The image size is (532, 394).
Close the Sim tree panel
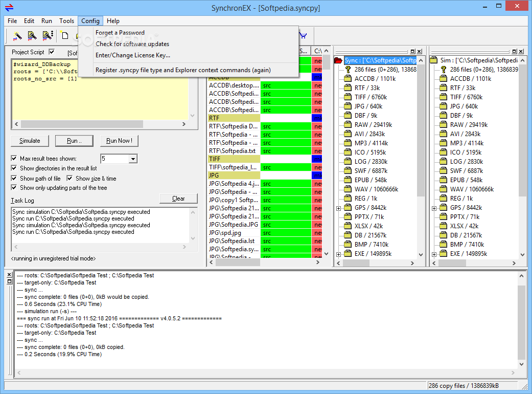point(521,51)
